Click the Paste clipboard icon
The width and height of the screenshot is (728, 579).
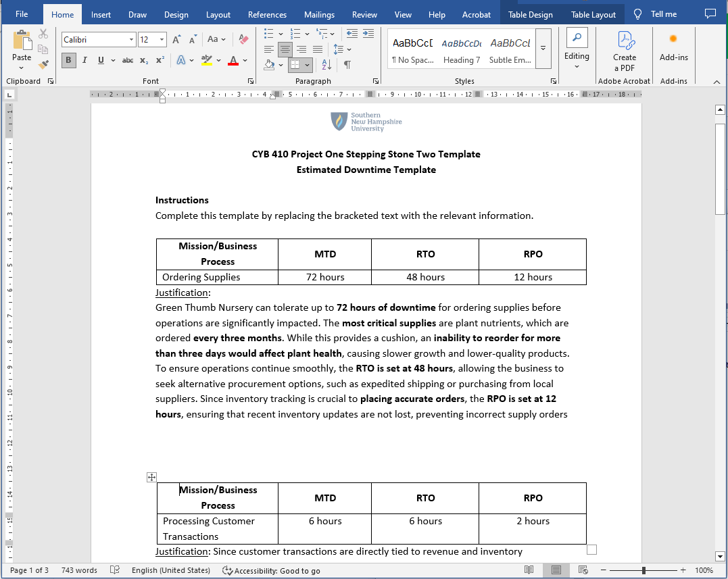point(22,40)
